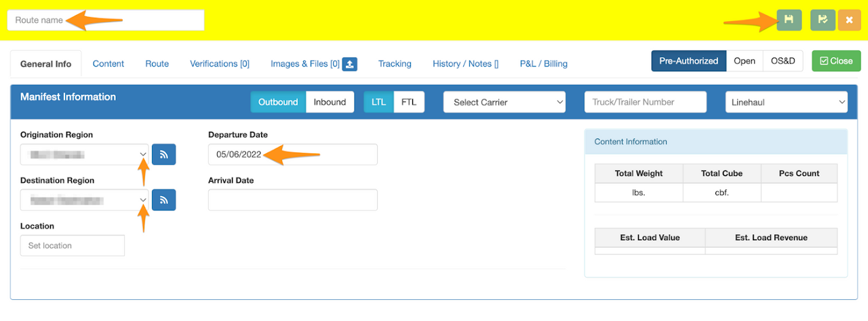Select the Pre-Authorized status

click(688, 61)
